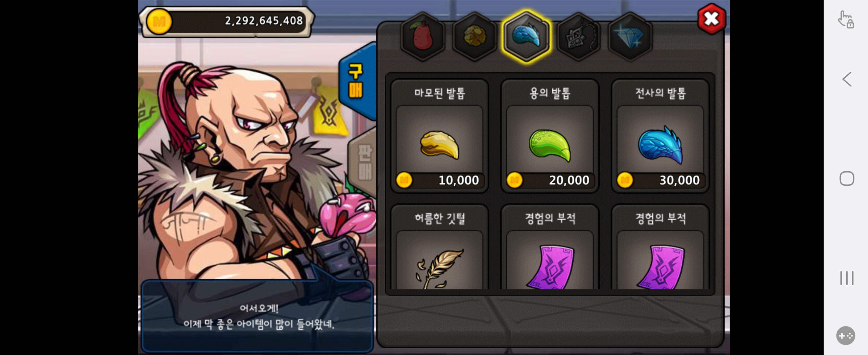Switch to the blue 구매 buy tab
Viewport: 868px width, 355px height.
357,82
